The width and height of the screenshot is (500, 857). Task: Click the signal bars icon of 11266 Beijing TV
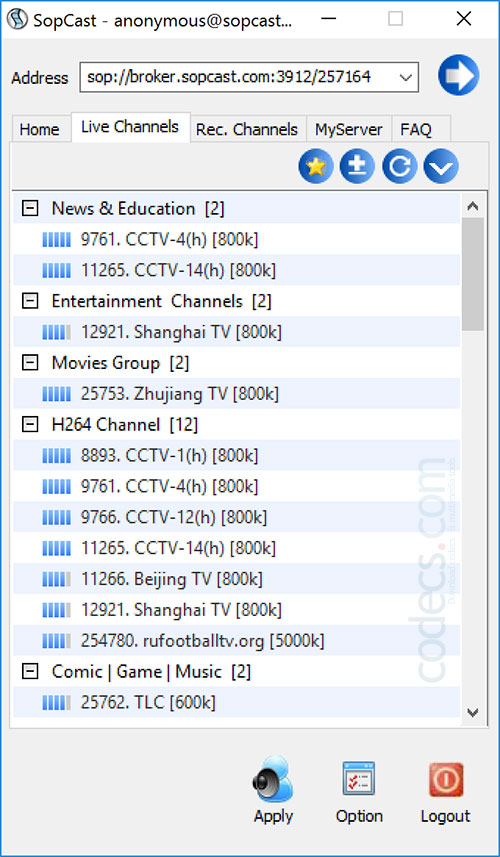(56, 579)
